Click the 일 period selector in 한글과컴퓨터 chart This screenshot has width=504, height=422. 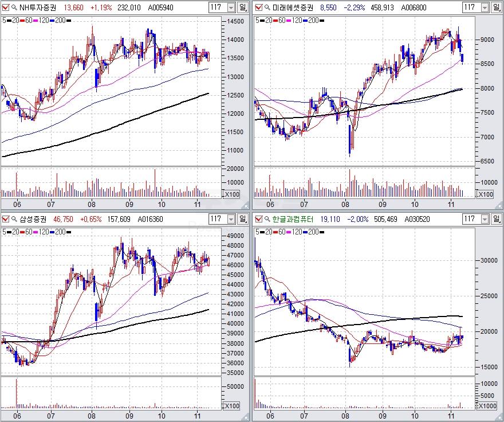pyautogui.click(x=495, y=219)
